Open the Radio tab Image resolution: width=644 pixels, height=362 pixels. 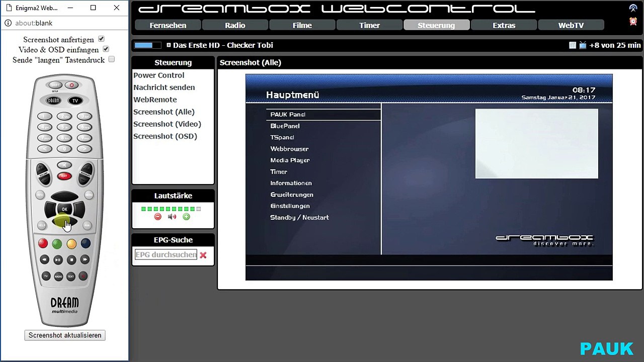point(235,25)
